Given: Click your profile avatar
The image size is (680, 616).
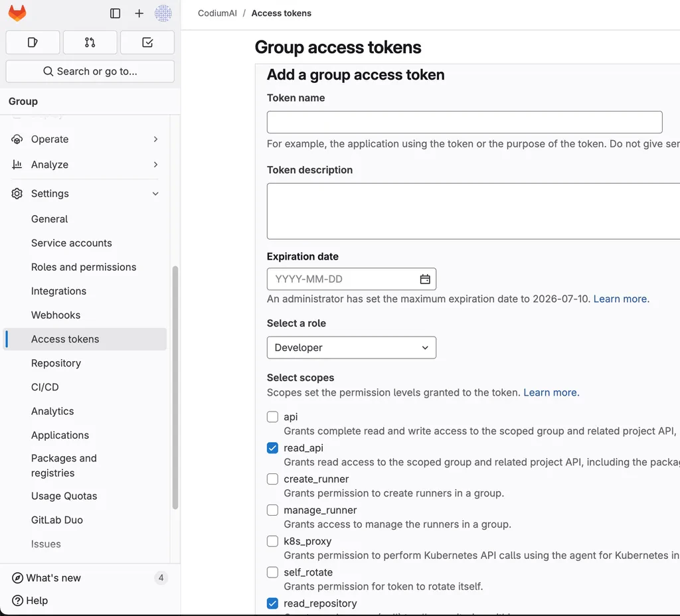Looking at the screenshot, I should coord(163,13).
